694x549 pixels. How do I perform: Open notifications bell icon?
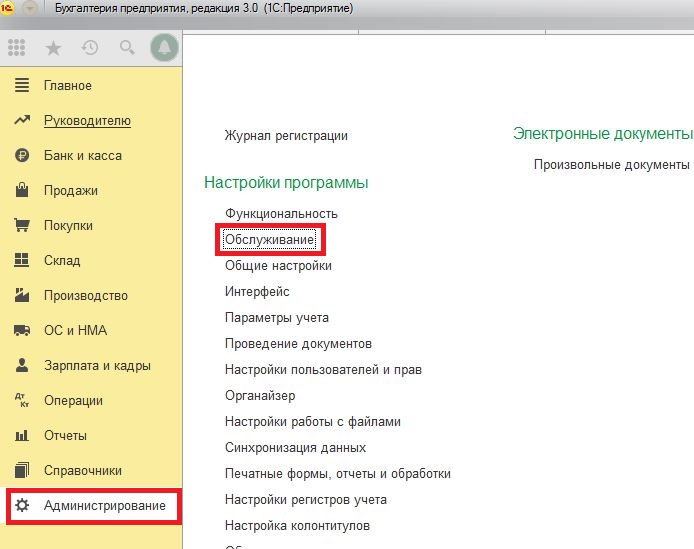(x=164, y=47)
